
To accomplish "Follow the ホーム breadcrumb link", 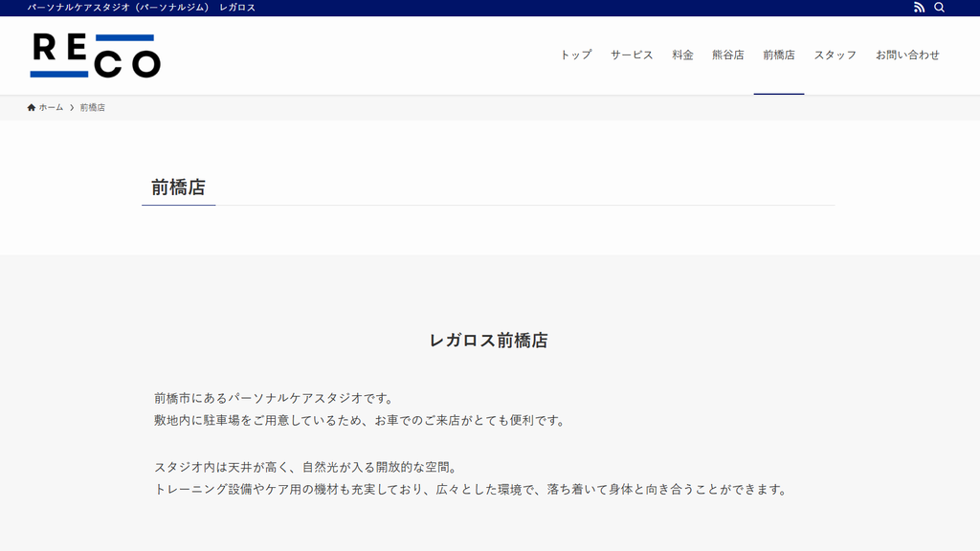I will 51,107.
